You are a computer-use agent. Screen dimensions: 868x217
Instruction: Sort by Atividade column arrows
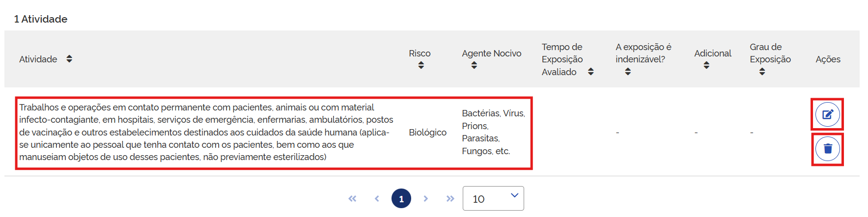(69, 59)
